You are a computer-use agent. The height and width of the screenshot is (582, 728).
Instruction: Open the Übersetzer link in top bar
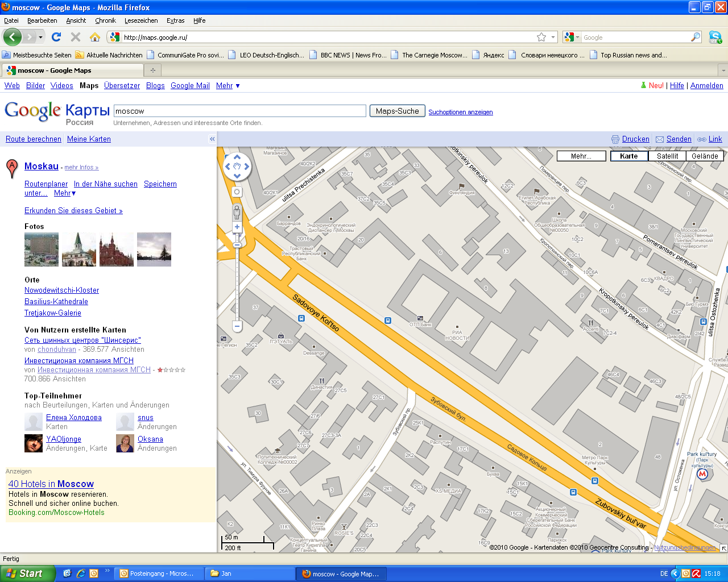click(x=122, y=86)
